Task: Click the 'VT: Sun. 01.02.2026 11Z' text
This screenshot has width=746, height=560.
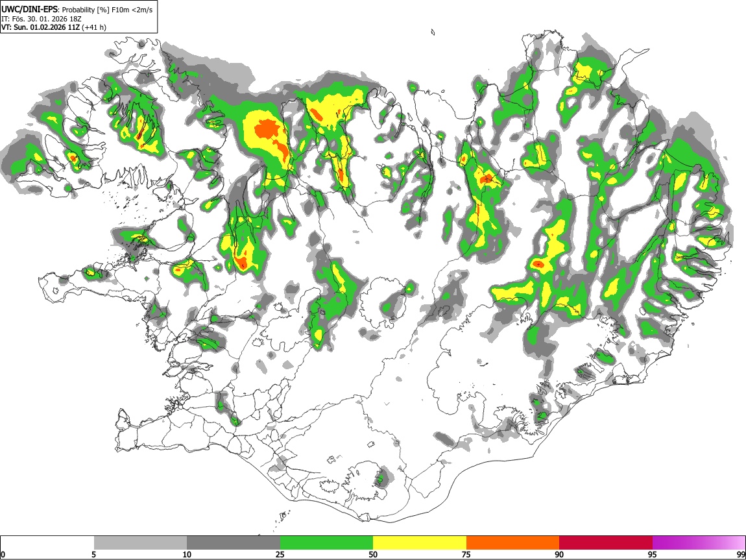Action: [40, 27]
